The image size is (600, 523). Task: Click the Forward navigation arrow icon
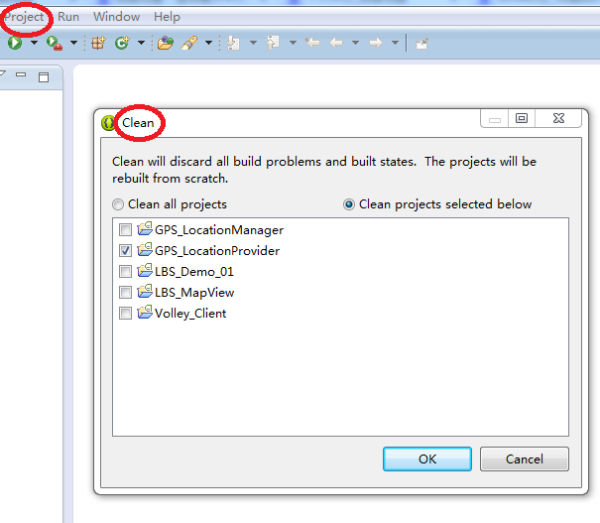click(x=376, y=43)
